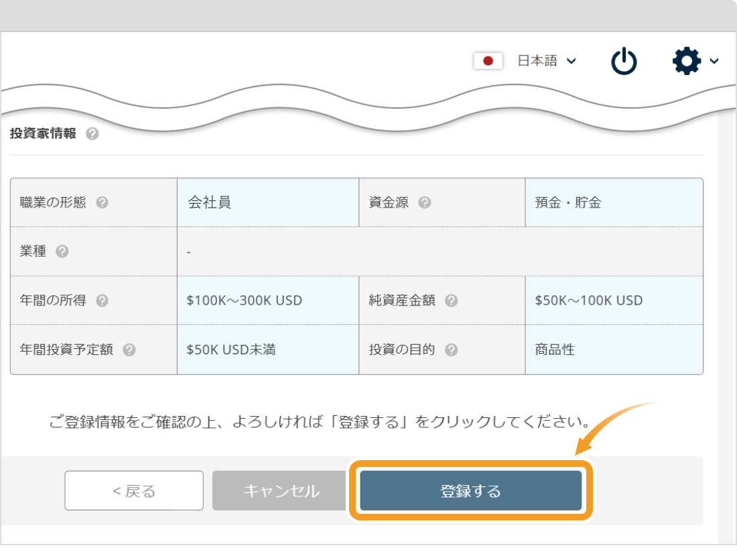This screenshot has height=560, width=737.
Task: Click help icon next to 投資家情報
Action: [92, 134]
